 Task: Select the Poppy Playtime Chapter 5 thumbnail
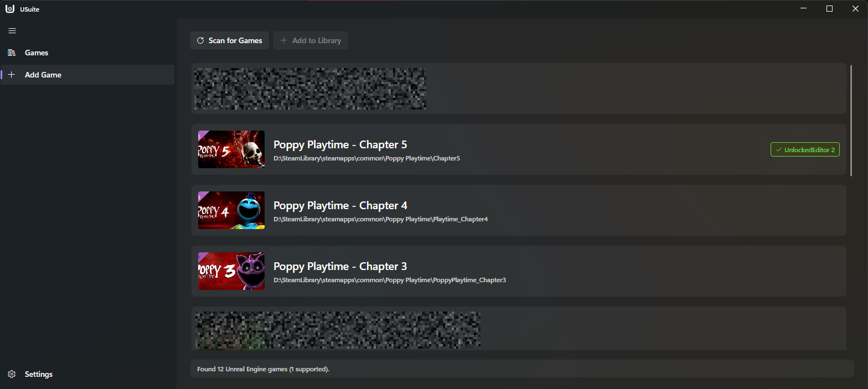pyautogui.click(x=231, y=149)
